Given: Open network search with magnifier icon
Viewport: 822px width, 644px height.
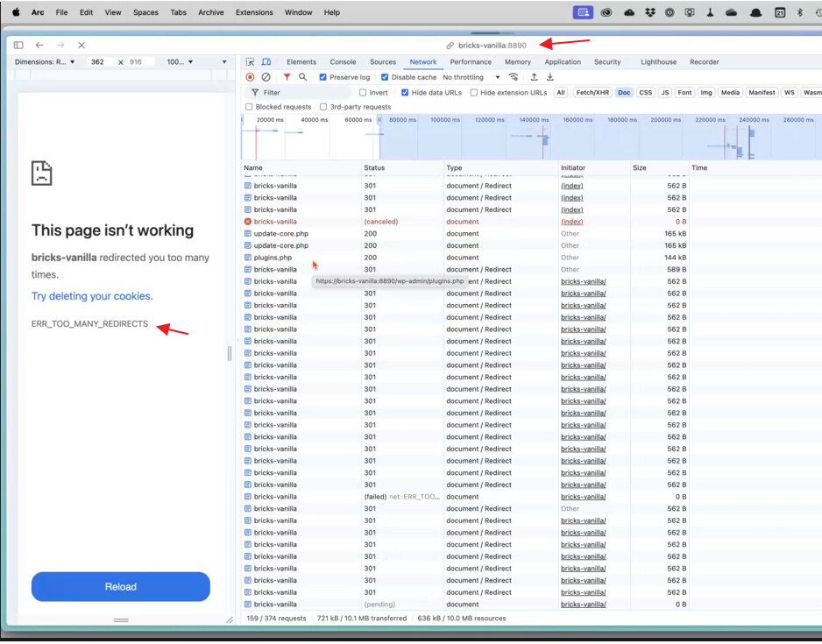Looking at the screenshot, I should pos(303,77).
